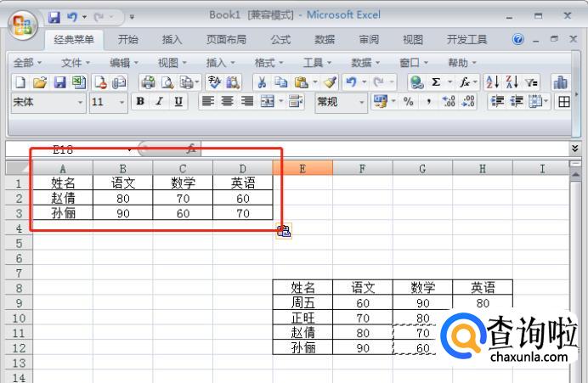Open the 格式 classic menu
This screenshot has height=383, width=588.
(269, 63)
